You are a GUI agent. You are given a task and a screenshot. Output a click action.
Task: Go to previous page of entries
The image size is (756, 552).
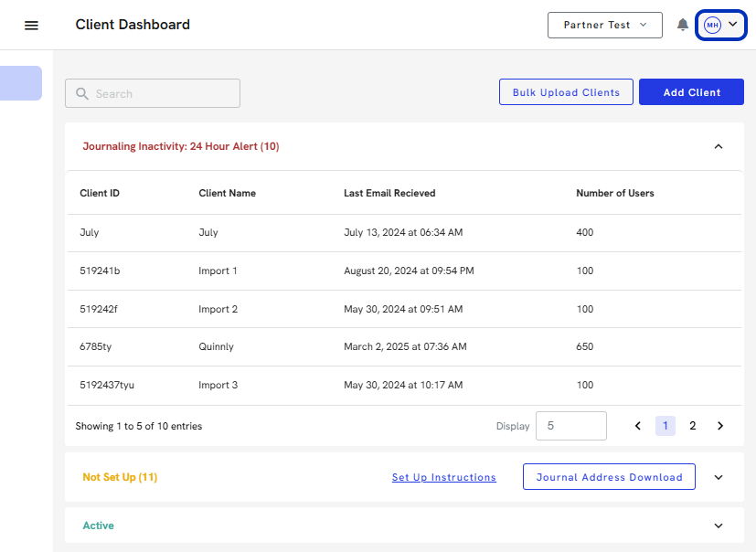point(638,426)
